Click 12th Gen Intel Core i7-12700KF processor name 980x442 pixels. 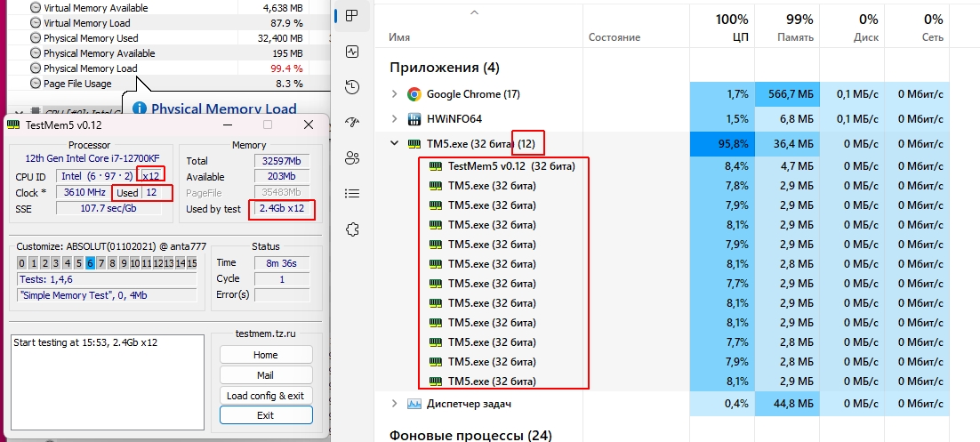pyautogui.click(x=92, y=157)
